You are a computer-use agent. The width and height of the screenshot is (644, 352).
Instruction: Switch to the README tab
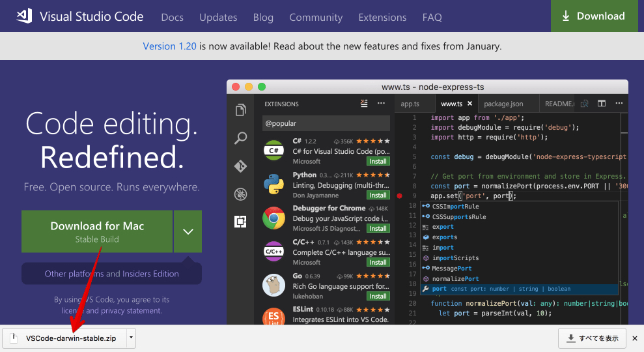click(x=559, y=104)
